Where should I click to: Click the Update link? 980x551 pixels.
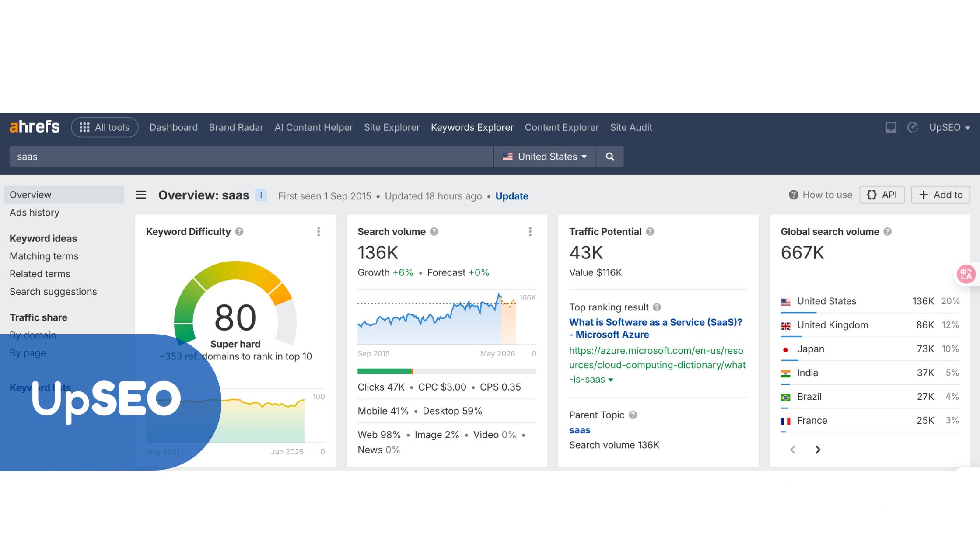(x=512, y=196)
